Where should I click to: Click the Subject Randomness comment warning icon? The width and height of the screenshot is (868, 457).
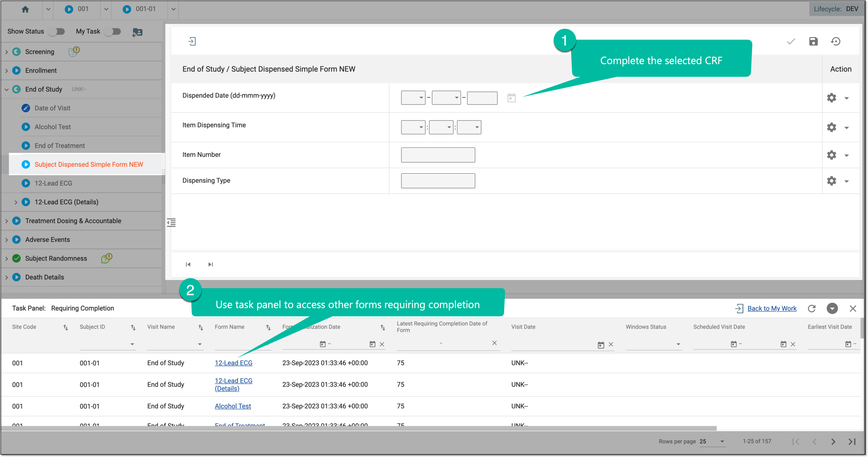(x=107, y=258)
